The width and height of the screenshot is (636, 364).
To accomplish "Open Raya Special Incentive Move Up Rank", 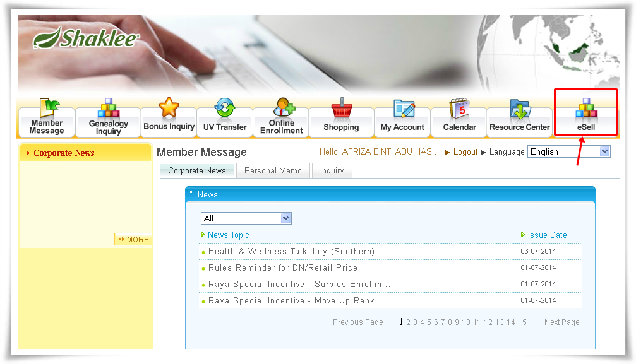I will point(291,300).
